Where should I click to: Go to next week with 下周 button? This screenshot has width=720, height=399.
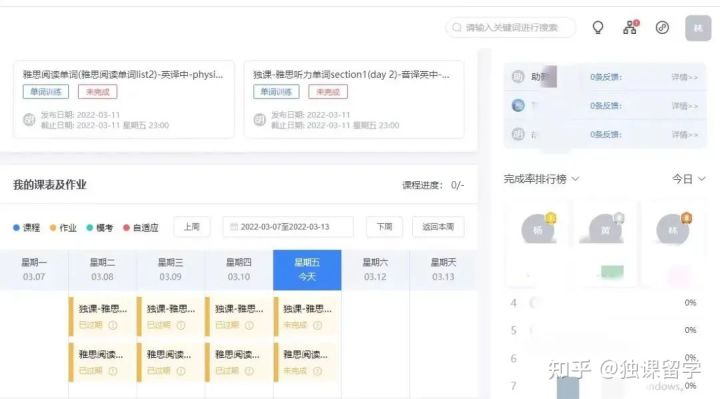pos(384,227)
